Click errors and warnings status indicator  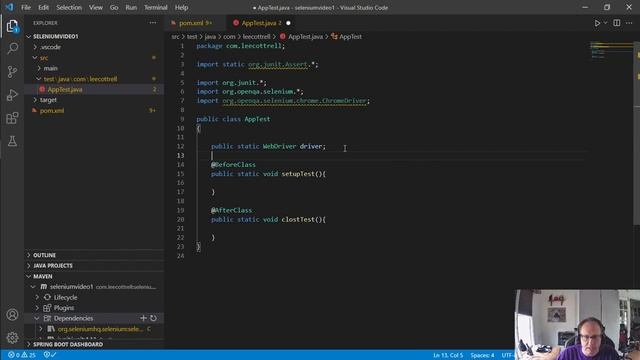pyautogui.click(x=22, y=355)
